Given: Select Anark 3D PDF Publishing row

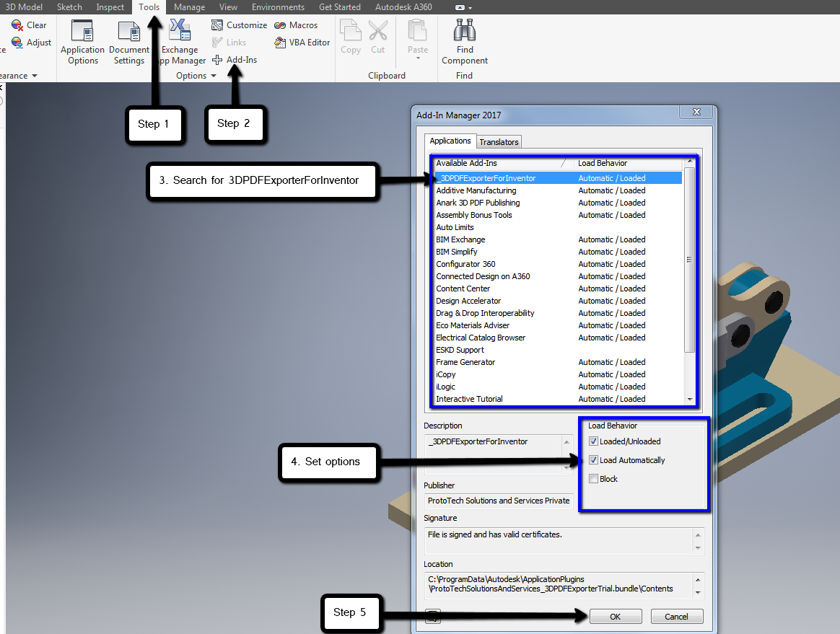Looking at the screenshot, I should point(557,203).
